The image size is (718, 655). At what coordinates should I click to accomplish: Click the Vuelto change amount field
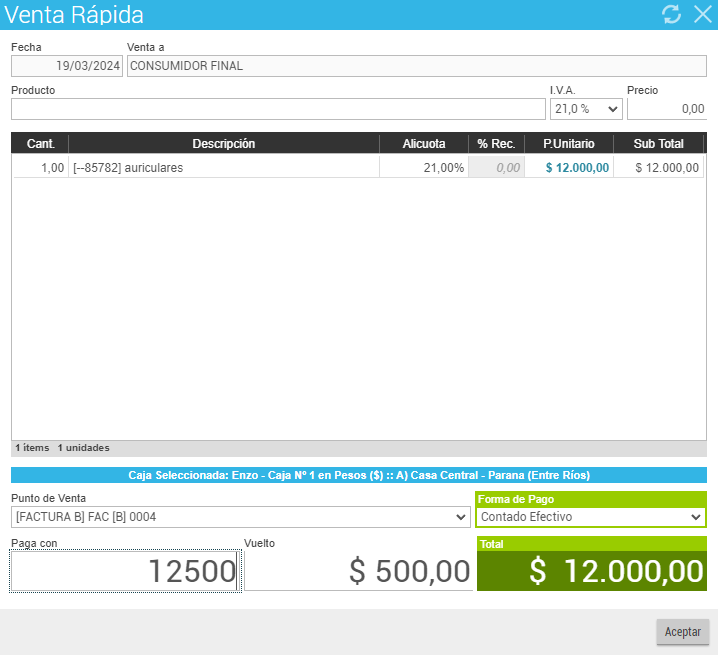tap(359, 571)
